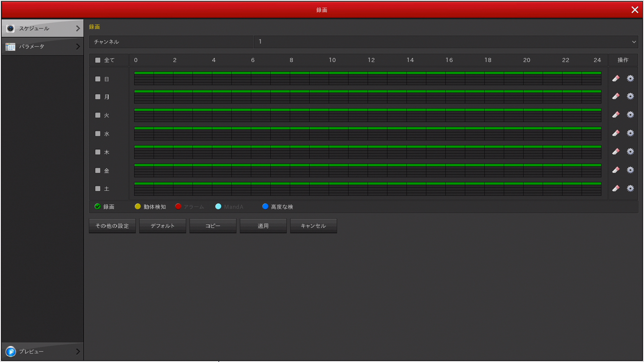Click the その他の設定 button
The height and width of the screenshot is (362, 644).
click(x=112, y=226)
